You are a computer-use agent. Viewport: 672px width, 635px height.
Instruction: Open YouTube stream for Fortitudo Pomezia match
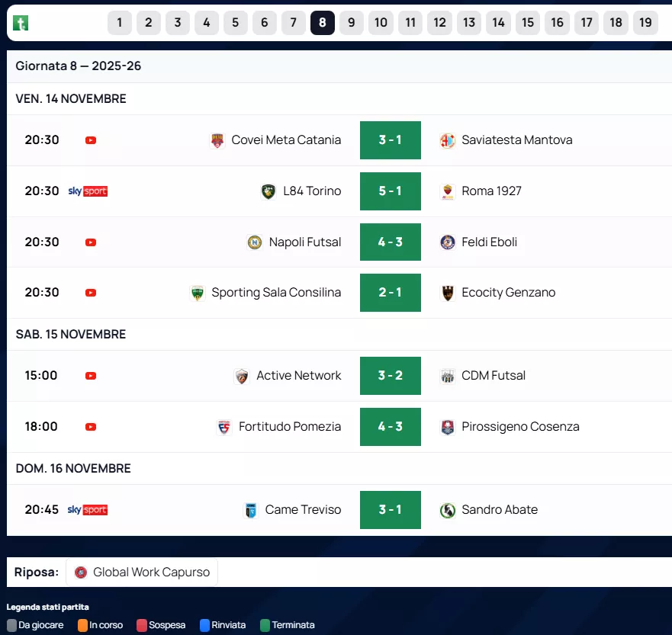(91, 427)
